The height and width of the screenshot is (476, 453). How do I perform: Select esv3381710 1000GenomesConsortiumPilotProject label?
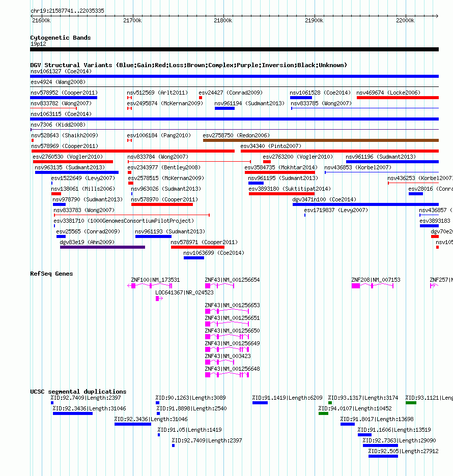(x=124, y=221)
